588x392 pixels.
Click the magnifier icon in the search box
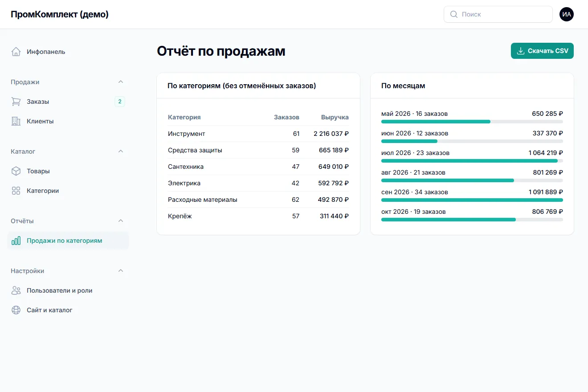[x=454, y=14]
